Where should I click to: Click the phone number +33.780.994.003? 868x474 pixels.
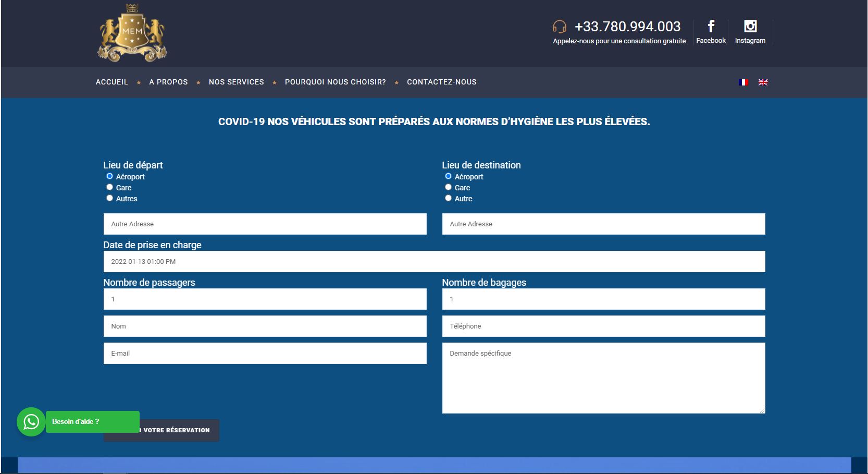click(x=627, y=27)
